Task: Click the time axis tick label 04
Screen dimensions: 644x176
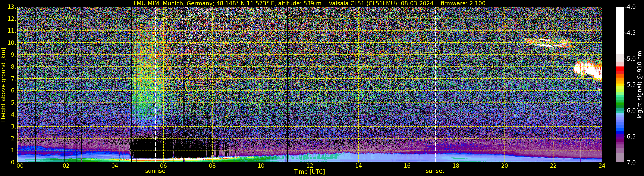Action: (x=114, y=166)
